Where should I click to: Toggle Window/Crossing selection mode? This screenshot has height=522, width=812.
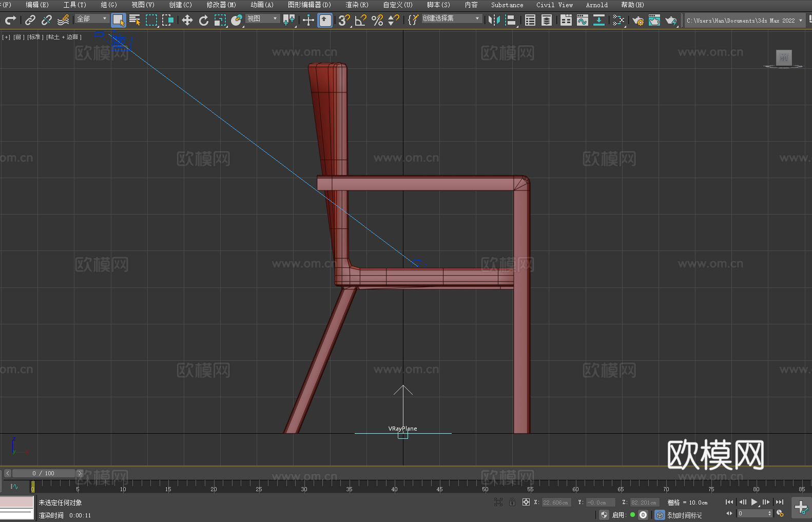pos(168,20)
